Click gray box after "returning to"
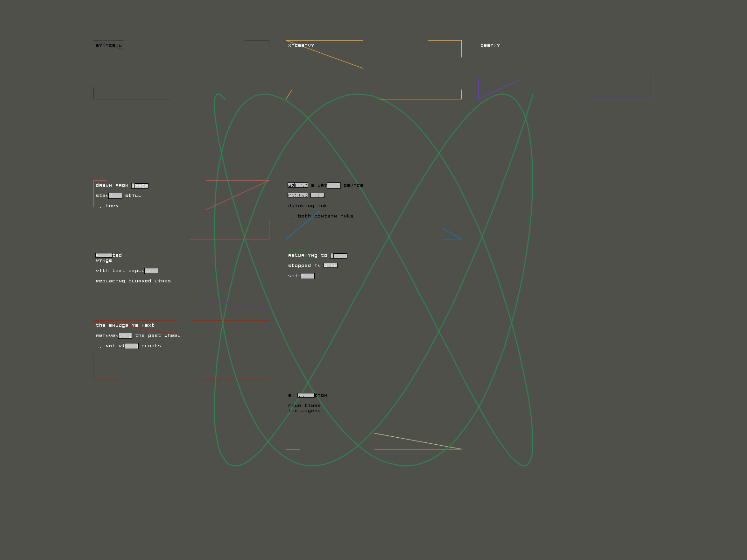 pos(338,256)
